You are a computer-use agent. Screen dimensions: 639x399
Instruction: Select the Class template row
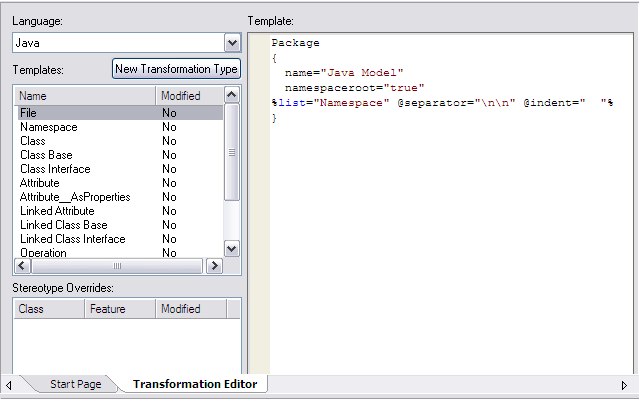(120, 141)
